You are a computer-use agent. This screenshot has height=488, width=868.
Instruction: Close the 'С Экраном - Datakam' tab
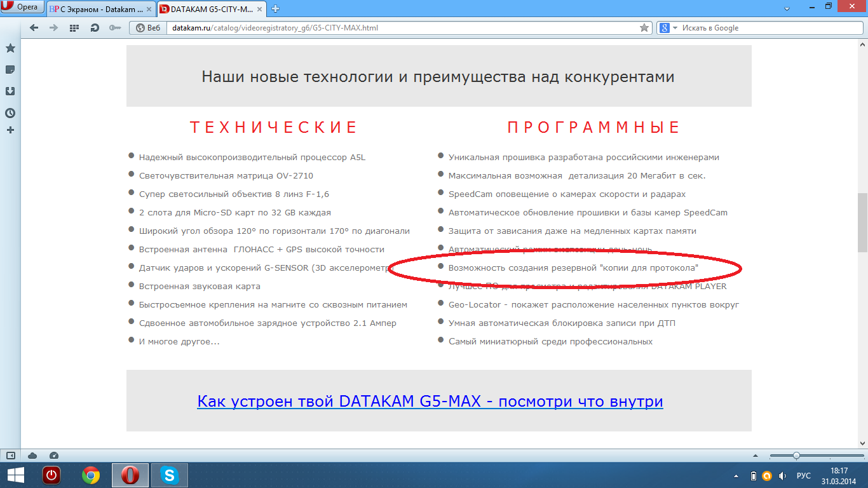tap(149, 10)
